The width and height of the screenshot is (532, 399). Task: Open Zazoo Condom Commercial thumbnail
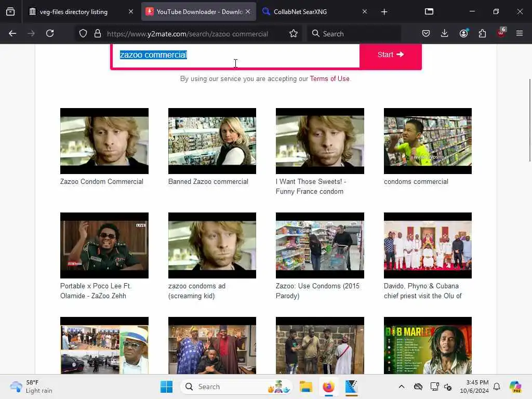pyautogui.click(x=104, y=141)
